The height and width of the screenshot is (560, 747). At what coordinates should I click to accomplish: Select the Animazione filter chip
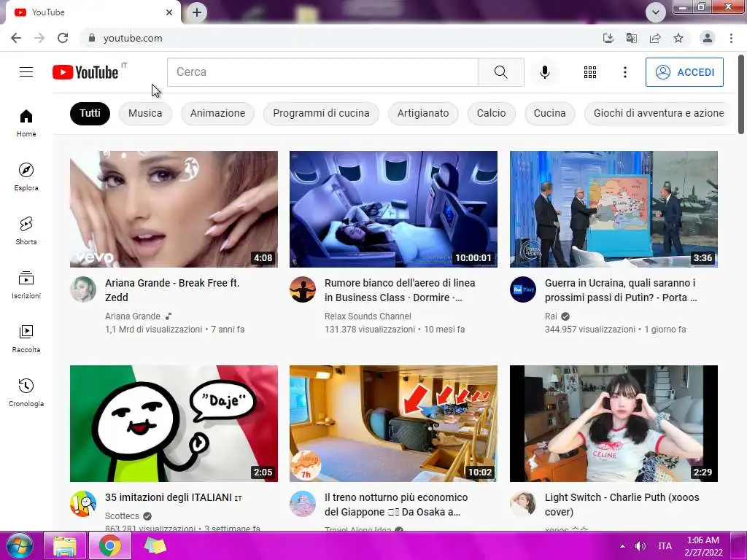coord(217,113)
